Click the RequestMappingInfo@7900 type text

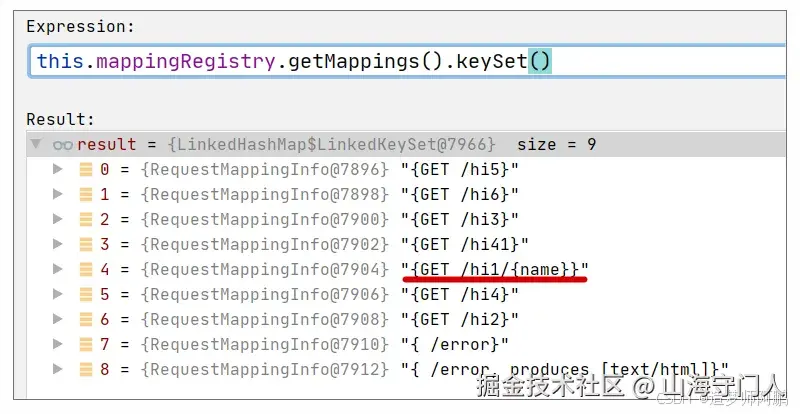click(x=265, y=220)
